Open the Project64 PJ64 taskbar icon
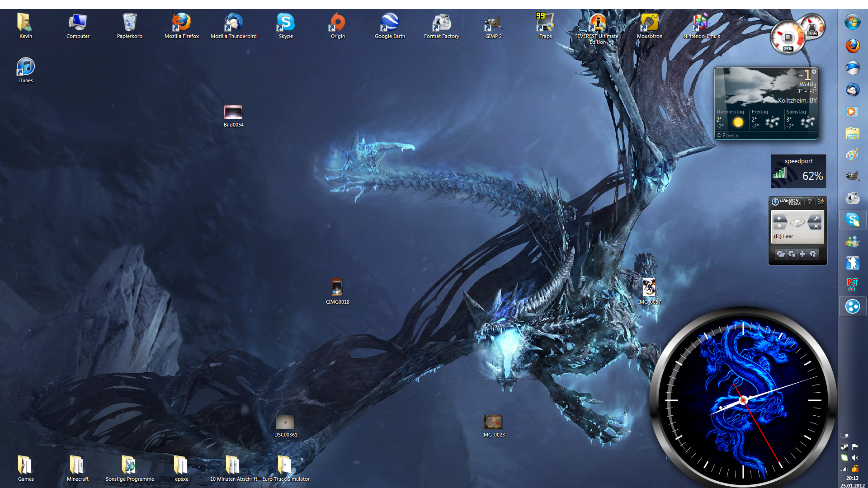The width and height of the screenshot is (868, 488). pos(853,285)
